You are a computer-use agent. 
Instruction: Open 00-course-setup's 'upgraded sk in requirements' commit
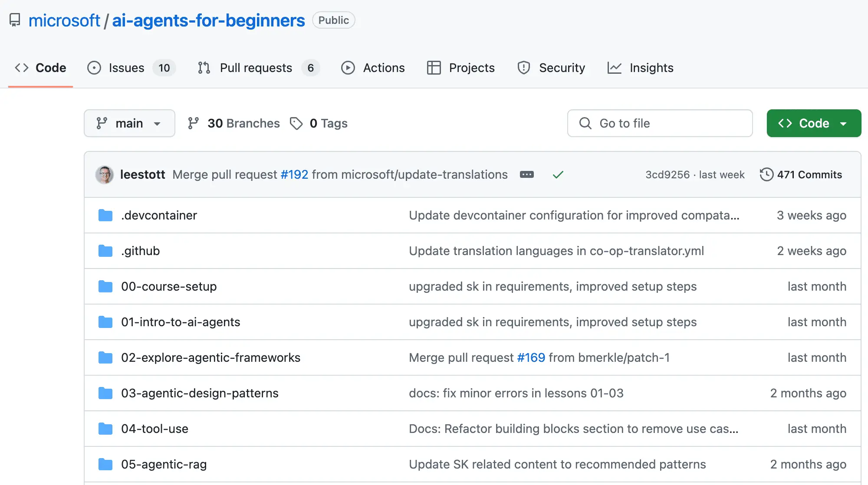pyautogui.click(x=552, y=286)
